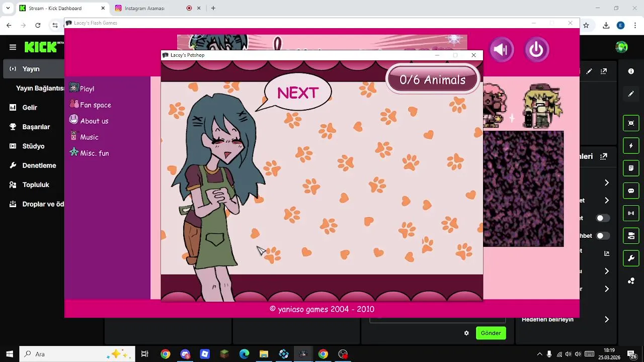Click the document notes icon in Kick rail

click(631, 168)
